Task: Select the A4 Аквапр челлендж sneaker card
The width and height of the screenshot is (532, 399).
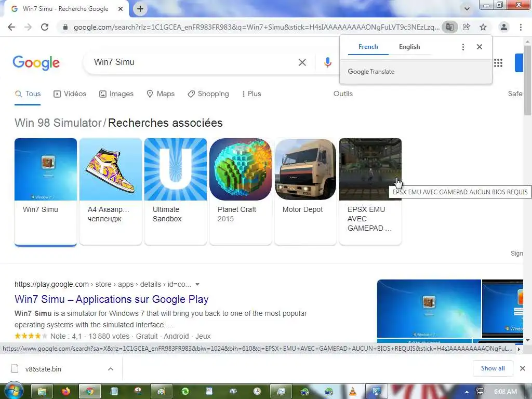Action: [x=111, y=191]
